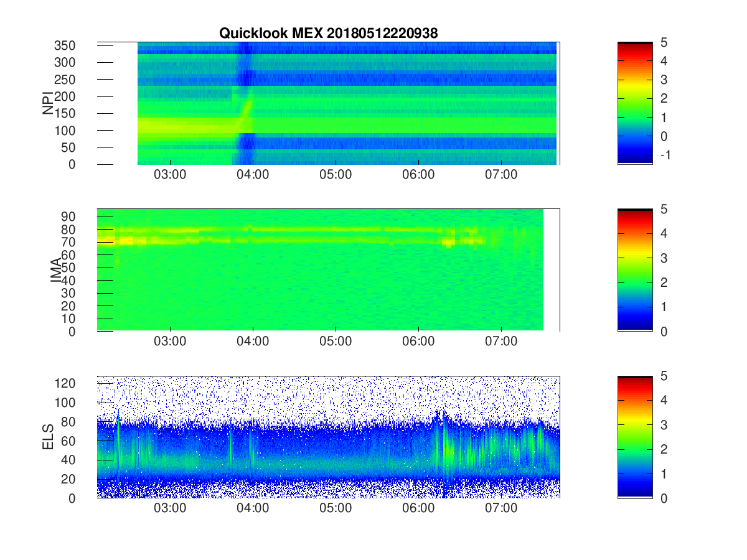
Task: Click the 300 tick on NPI axis
Action: pos(65,62)
